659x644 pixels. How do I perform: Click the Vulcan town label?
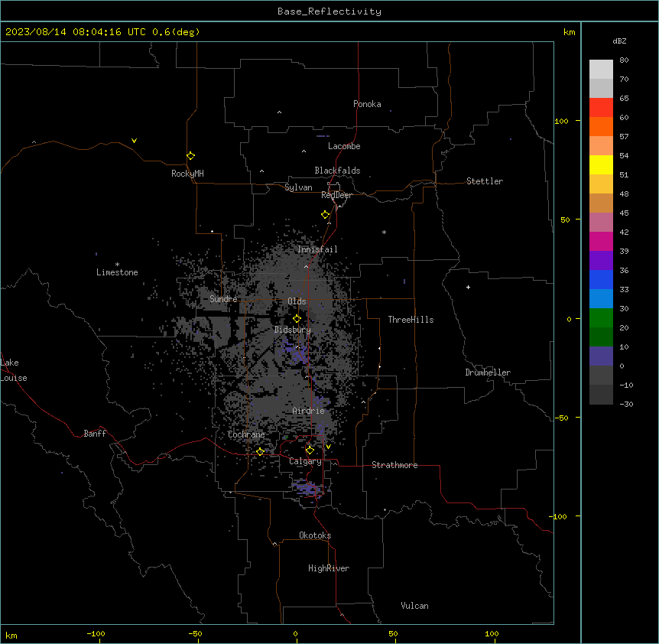click(x=415, y=606)
